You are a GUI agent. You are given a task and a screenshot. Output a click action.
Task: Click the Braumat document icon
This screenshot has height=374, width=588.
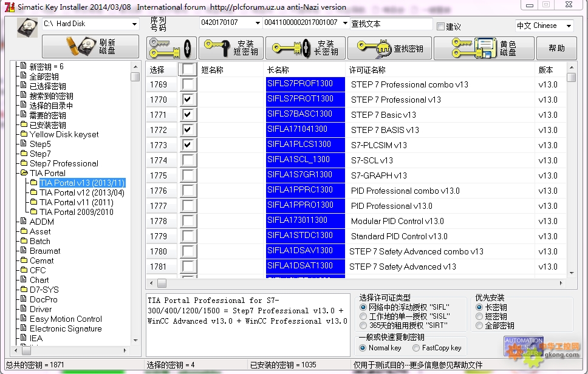point(24,250)
